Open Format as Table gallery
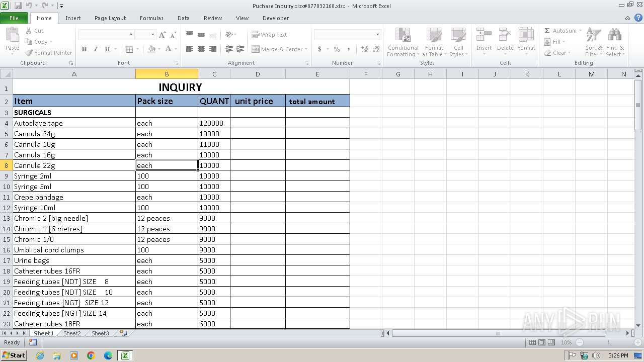This screenshot has width=644, height=362. pyautogui.click(x=434, y=42)
